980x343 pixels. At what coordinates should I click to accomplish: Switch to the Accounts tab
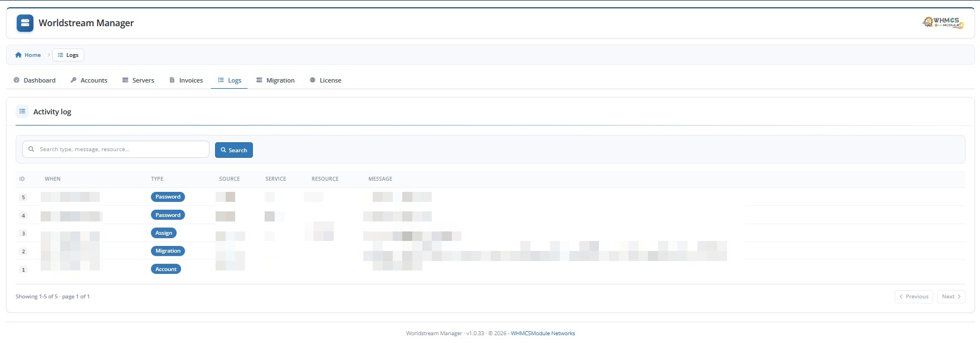(x=89, y=80)
